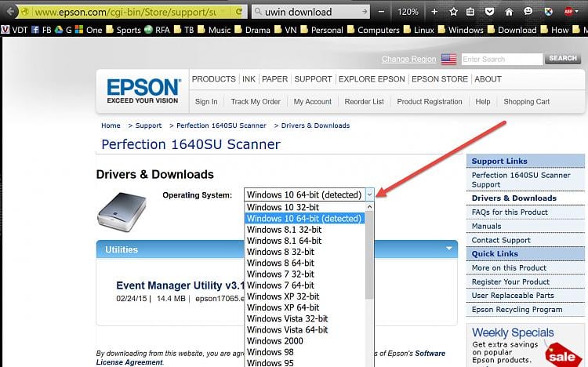Open the INK menu
This screenshot has height=367, width=588.
(x=249, y=79)
